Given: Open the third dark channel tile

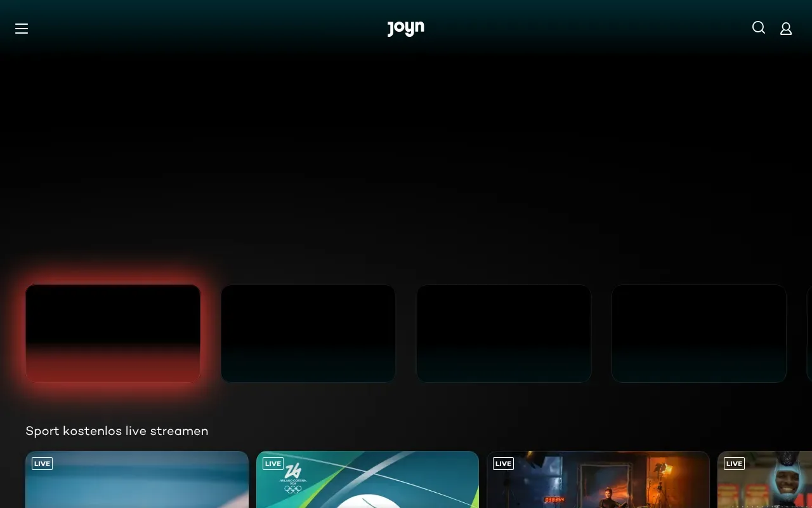Looking at the screenshot, I should tap(504, 333).
